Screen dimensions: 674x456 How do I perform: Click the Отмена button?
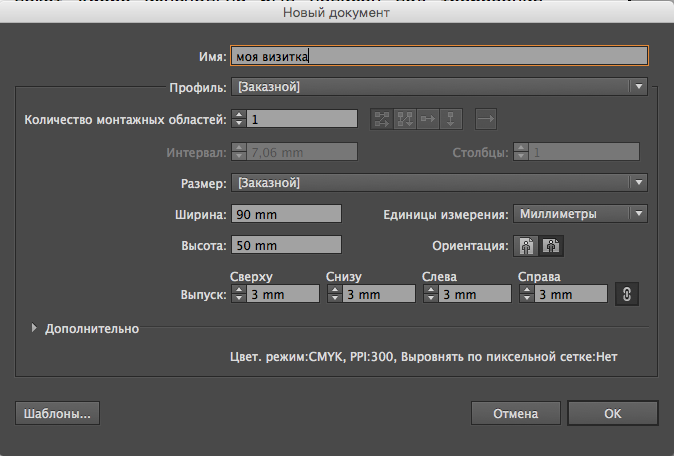515,413
